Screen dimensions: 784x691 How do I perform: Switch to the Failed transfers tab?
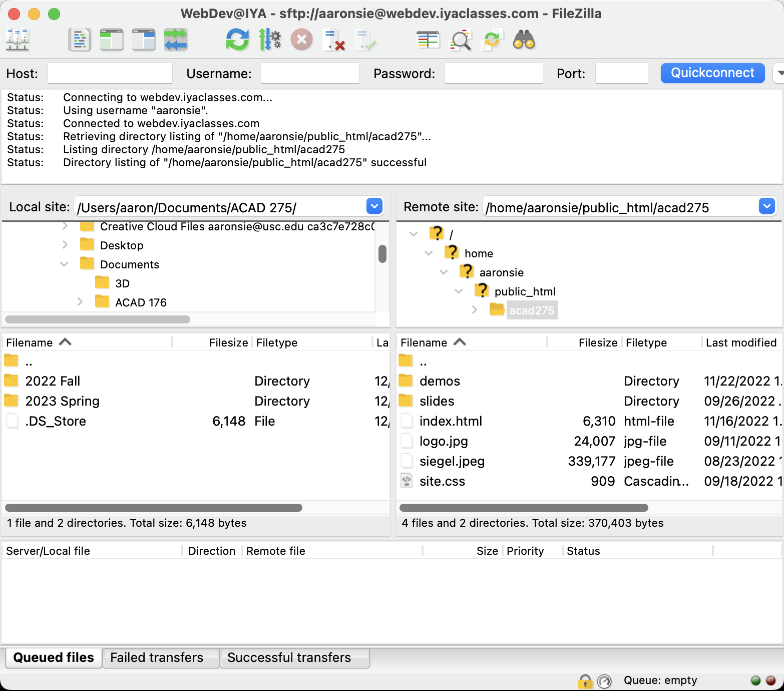tap(156, 657)
